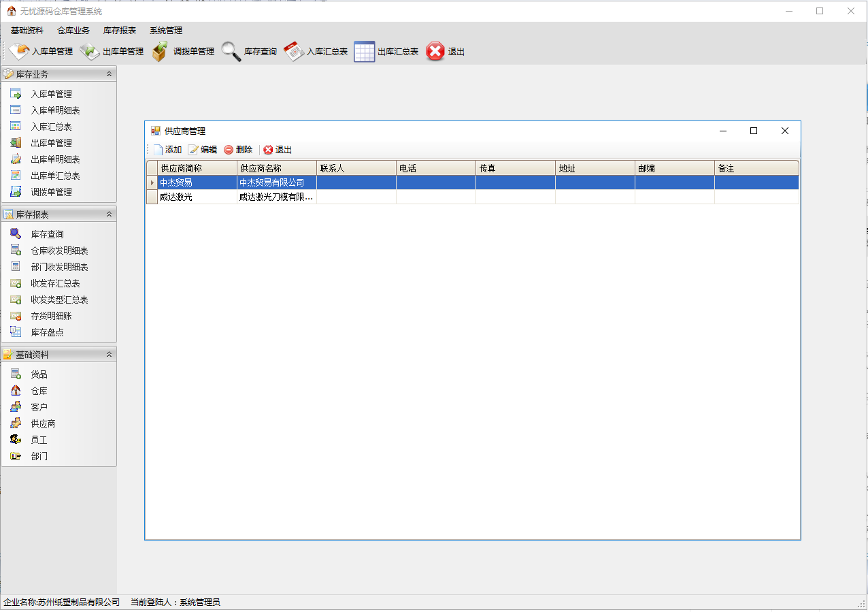The width and height of the screenshot is (868, 612).
Task: Open 出库单汇总表 in the sidebar
Action: point(55,176)
